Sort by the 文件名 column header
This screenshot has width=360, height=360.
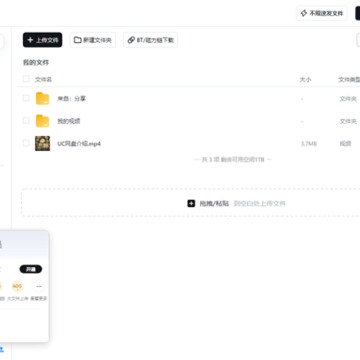click(x=43, y=80)
